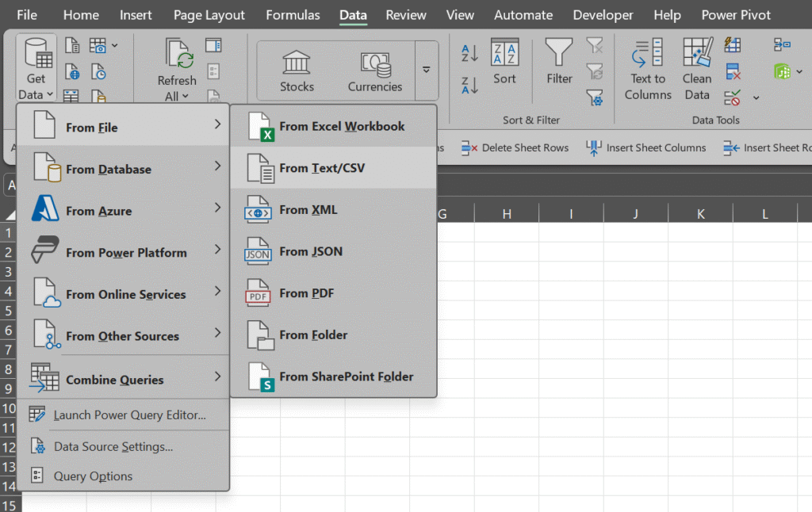Expand the From Database submenu
Viewport: 812px width, 512px height.
coord(123,169)
